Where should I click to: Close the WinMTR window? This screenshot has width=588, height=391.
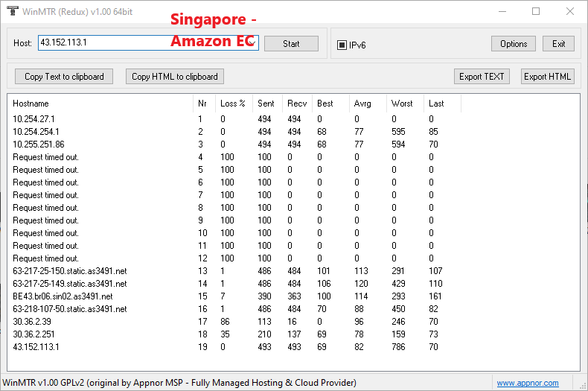(570, 11)
